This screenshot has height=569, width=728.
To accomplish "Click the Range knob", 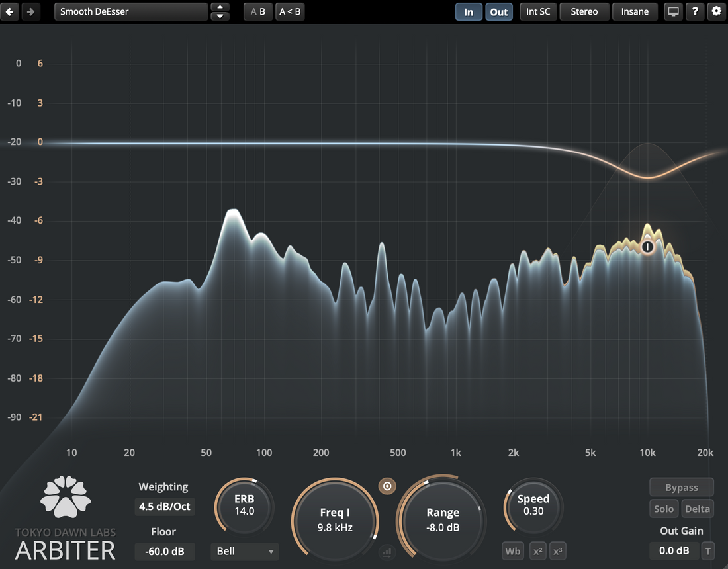I will (442, 519).
